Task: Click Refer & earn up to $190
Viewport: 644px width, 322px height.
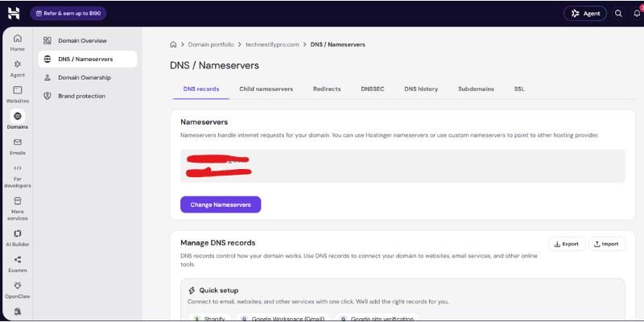Action: pos(68,14)
